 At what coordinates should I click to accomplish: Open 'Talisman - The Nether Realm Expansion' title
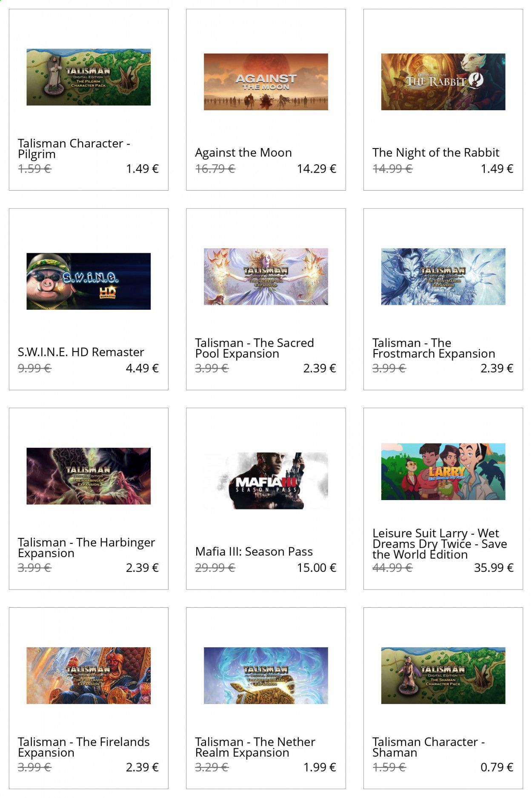click(255, 747)
